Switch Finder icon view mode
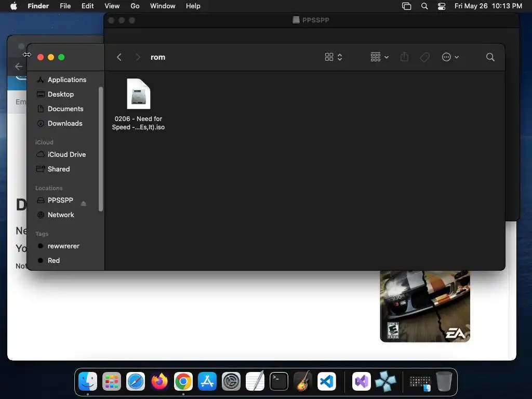532x399 pixels. pyautogui.click(x=333, y=57)
